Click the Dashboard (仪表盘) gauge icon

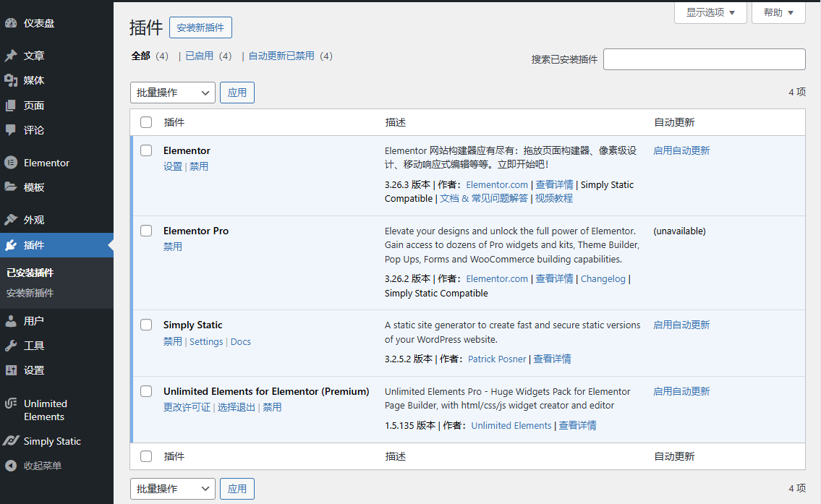11,23
